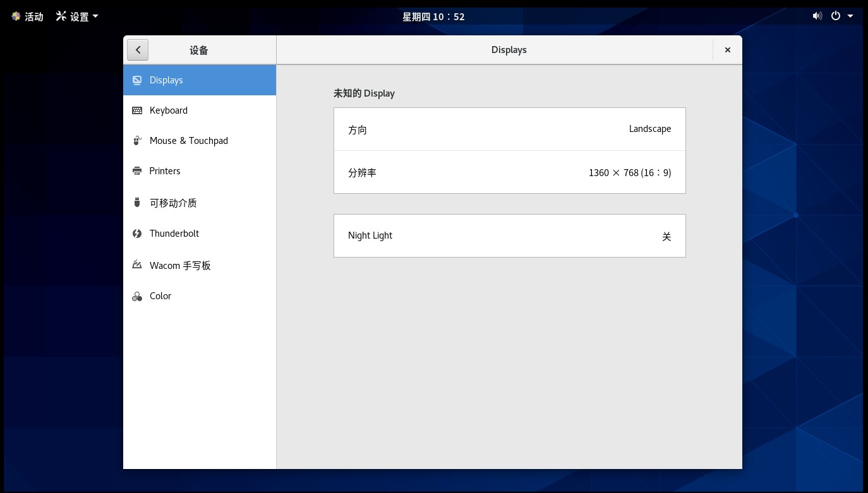Click the power icon in top bar
The image size is (868, 493).
click(836, 16)
